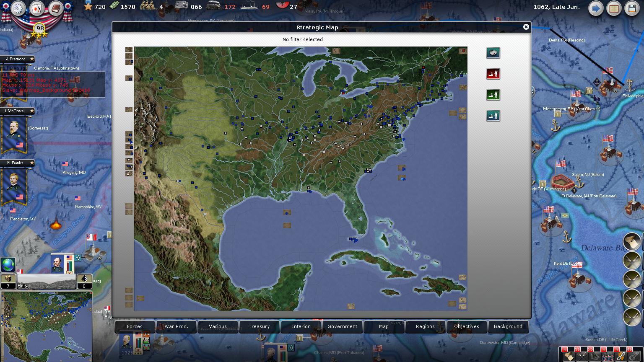This screenshot has width=644, height=362.
Task: Close the Strategic Map window
Action: coord(526,27)
